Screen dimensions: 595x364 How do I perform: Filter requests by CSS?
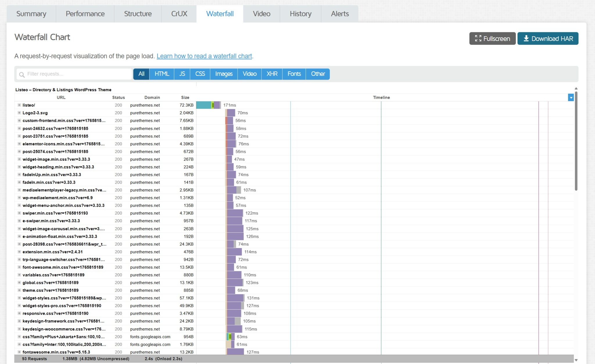pyautogui.click(x=200, y=74)
